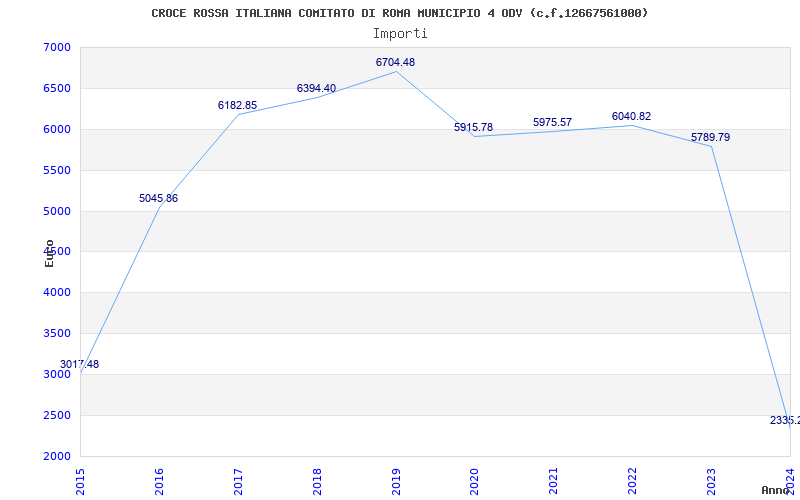
Task: Click the Importi subtitle
Action: click(x=400, y=34)
